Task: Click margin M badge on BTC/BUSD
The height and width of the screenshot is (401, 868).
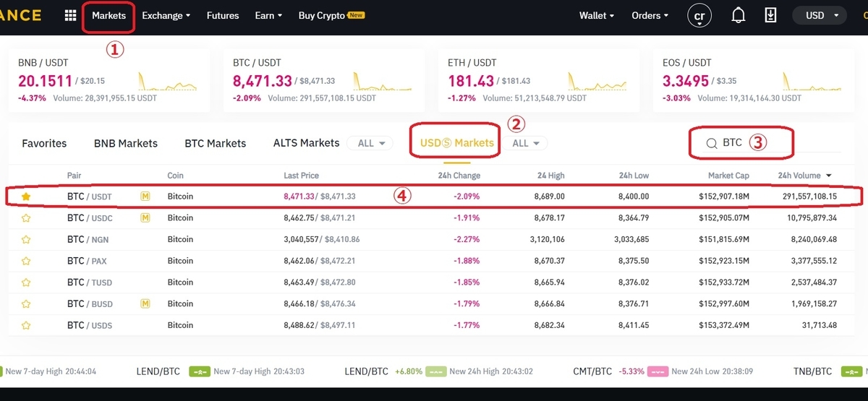Action: [145, 304]
